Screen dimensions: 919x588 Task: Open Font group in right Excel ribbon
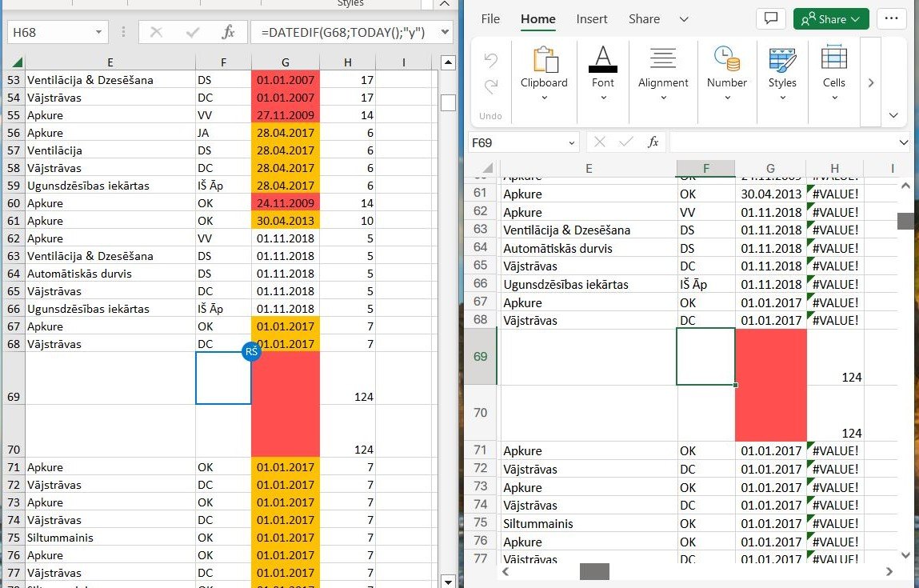pyautogui.click(x=602, y=74)
